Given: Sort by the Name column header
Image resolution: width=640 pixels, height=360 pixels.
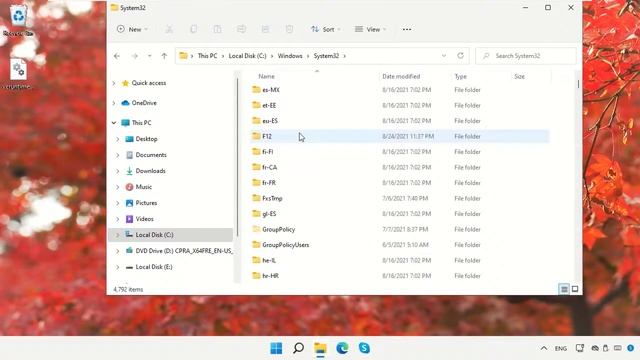Looking at the screenshot, I should [266, 76].
